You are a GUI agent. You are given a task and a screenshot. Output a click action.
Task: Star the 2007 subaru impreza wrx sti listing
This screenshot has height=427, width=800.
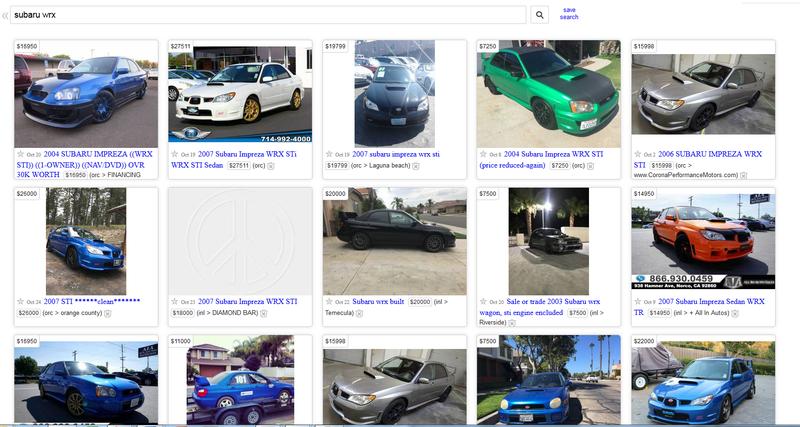point(329,154)
